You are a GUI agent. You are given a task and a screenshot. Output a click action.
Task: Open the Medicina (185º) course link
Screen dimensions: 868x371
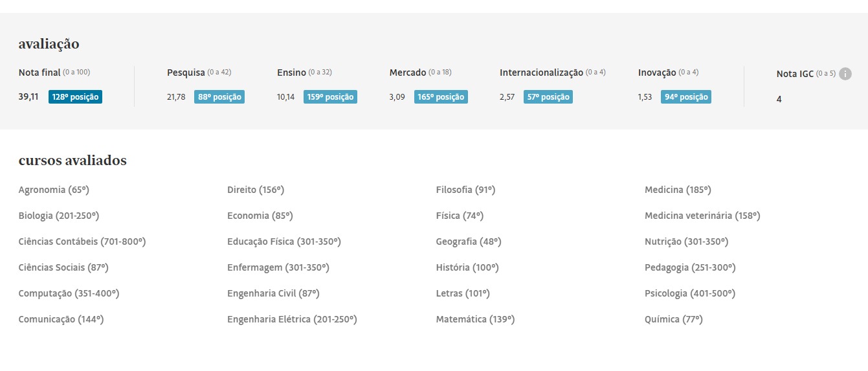point(678,190)
